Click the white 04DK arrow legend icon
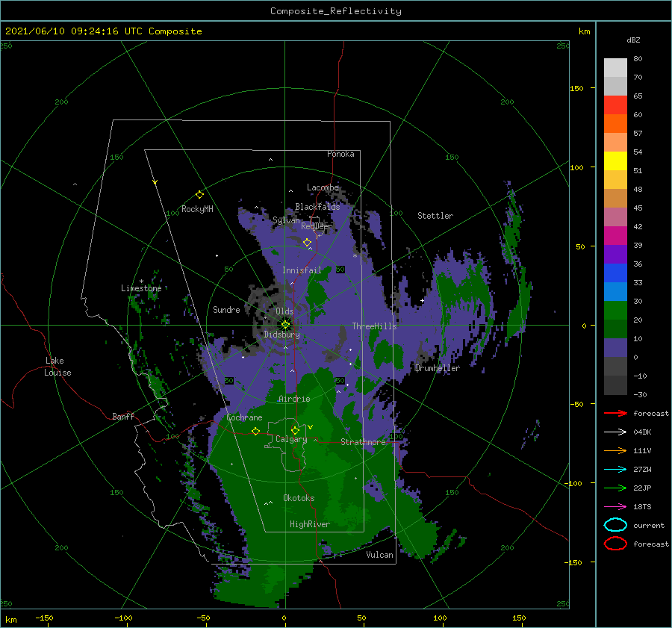The height and width of the screenshot is (628, 672). pos(615,432)
